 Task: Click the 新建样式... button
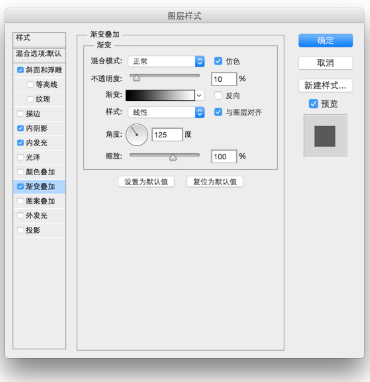pos(326,86)
